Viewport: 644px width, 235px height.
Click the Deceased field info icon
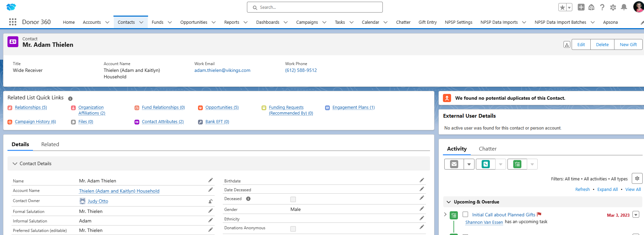point(248,199)
